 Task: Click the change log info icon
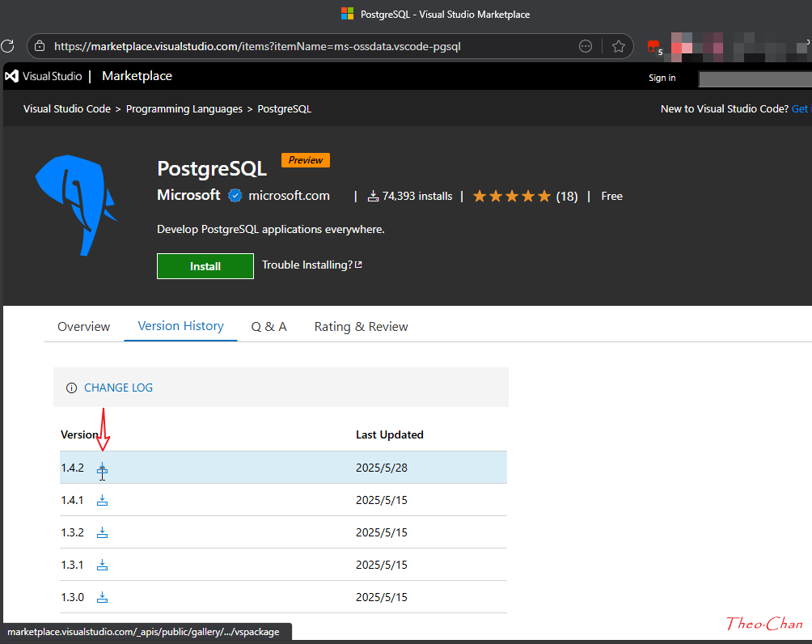click(71, 388)
